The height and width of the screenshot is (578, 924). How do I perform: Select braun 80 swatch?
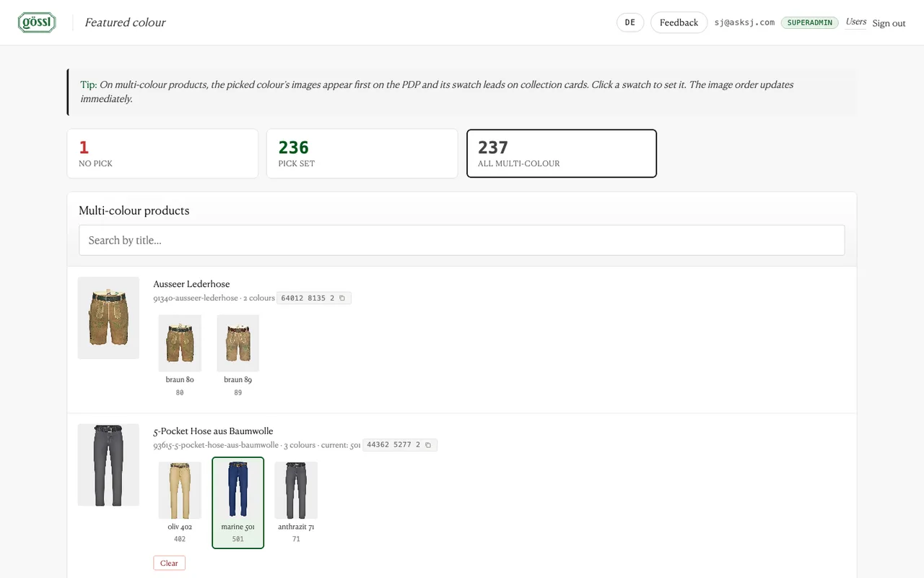180,356
